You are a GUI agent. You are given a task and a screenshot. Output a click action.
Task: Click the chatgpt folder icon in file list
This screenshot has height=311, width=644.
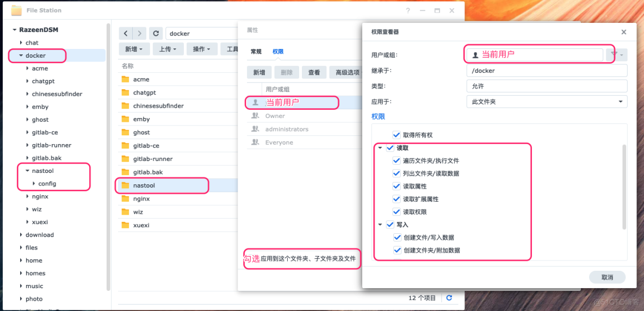(x=125, y=92)
